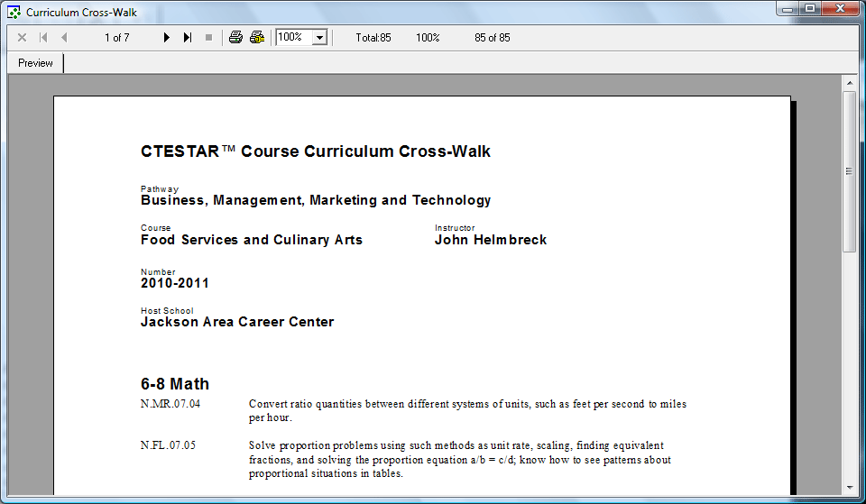This screenshot has width=866, height=504.
Task: Click the page indicator '1 of 7'
Action: click(x=117, y=38)
